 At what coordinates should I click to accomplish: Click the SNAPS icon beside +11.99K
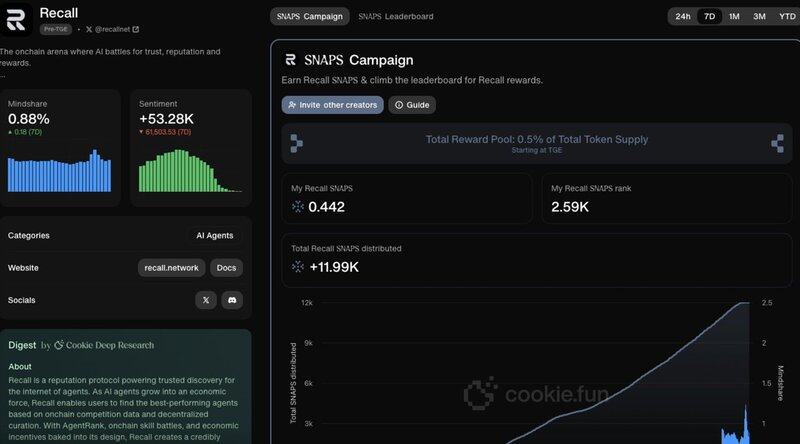pos(297,266)
